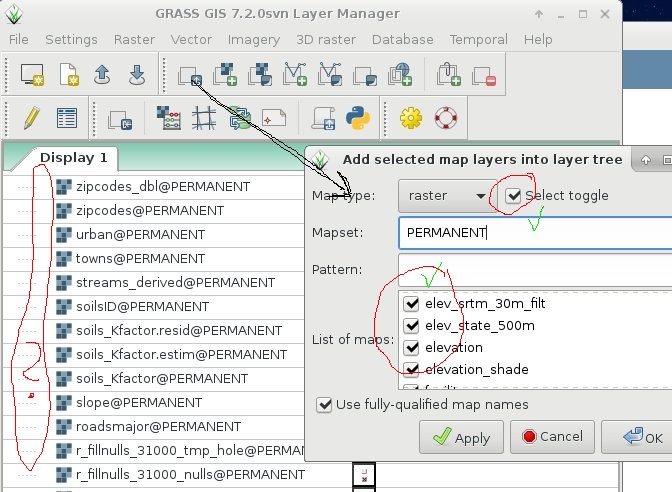Open existing workspace with the up-arrow icon
The image size is (672, 492).
click(x=102, y=75)
